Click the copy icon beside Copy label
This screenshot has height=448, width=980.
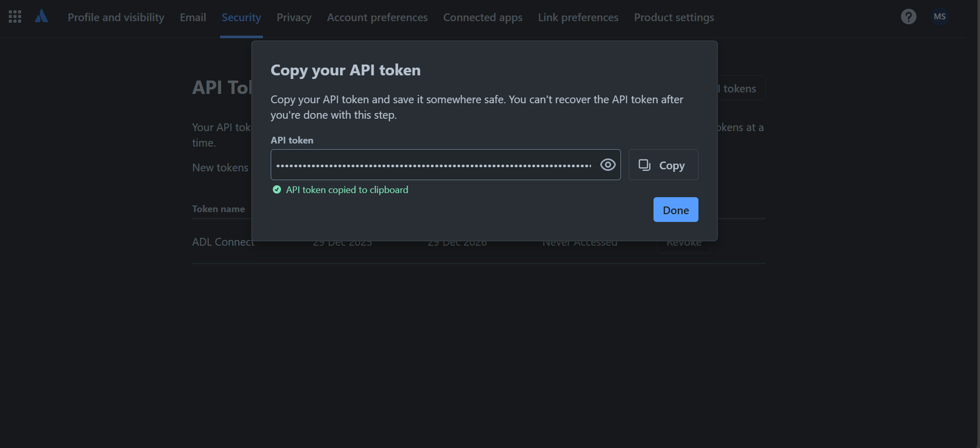pyautogui.click(x=644, y=165)
